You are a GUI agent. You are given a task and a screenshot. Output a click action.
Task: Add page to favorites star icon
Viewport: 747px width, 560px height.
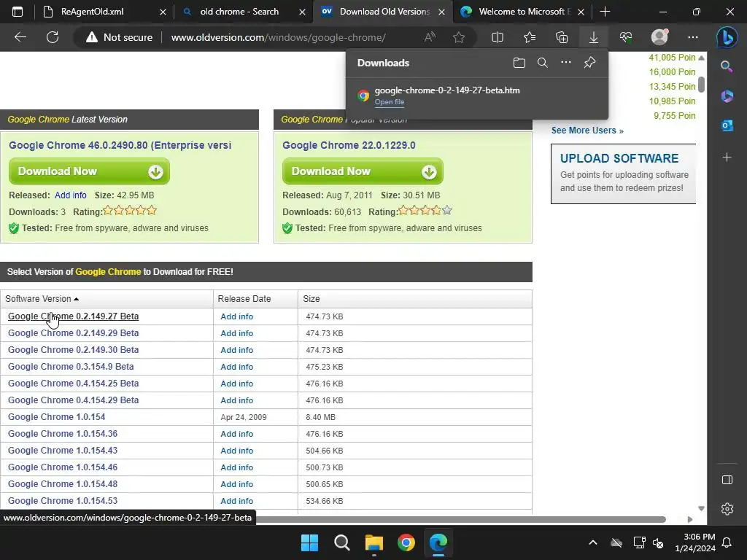point(459,37)
